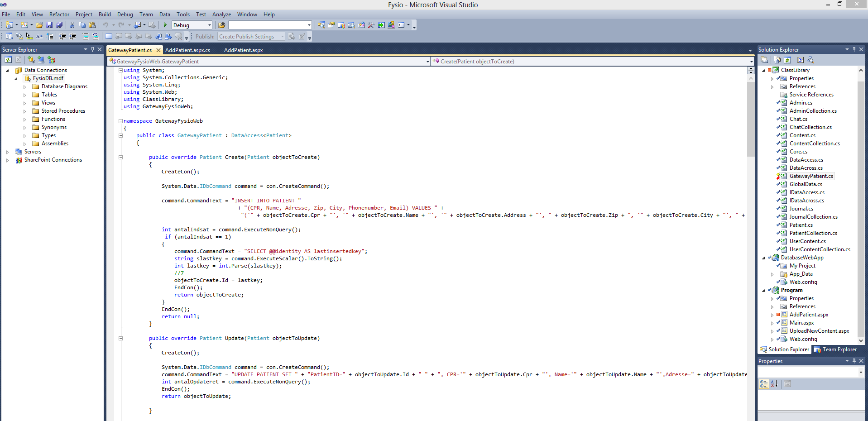Viewport: 868px width, 421px height.
Task: Sort properties alphabetically icon
Action: (774, 384)
